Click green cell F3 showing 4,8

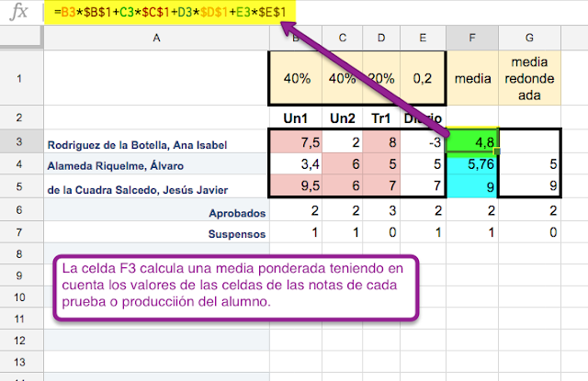point(471,143)
